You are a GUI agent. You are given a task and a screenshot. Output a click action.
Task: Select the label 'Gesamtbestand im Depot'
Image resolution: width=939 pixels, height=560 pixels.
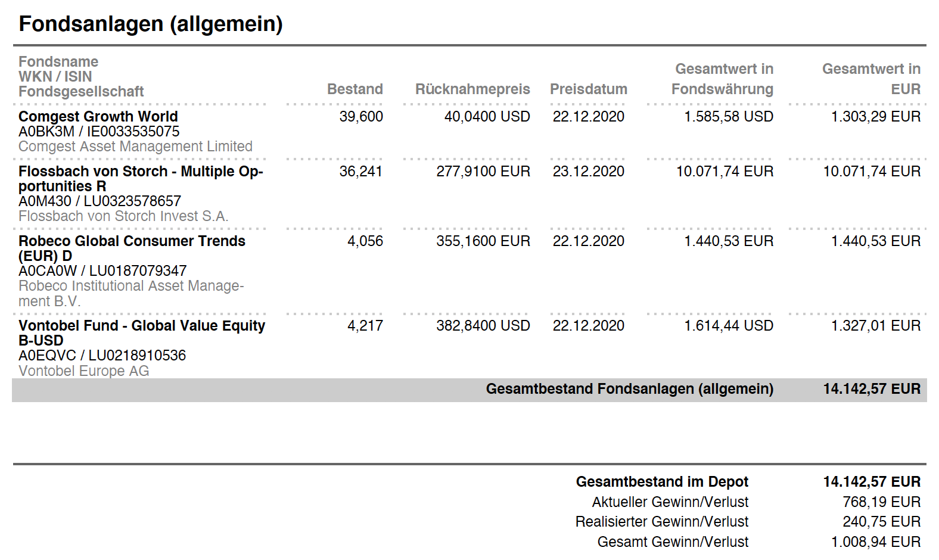(662, 482)
